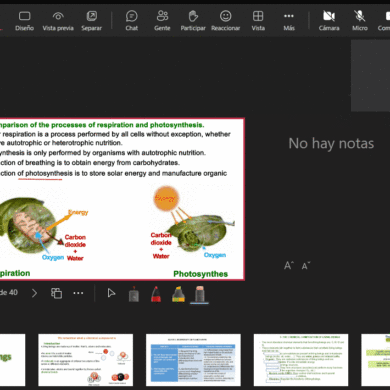Open thumbnail slide about chemical substances
This screenshot has height=390, width=390.
point(86,360)
